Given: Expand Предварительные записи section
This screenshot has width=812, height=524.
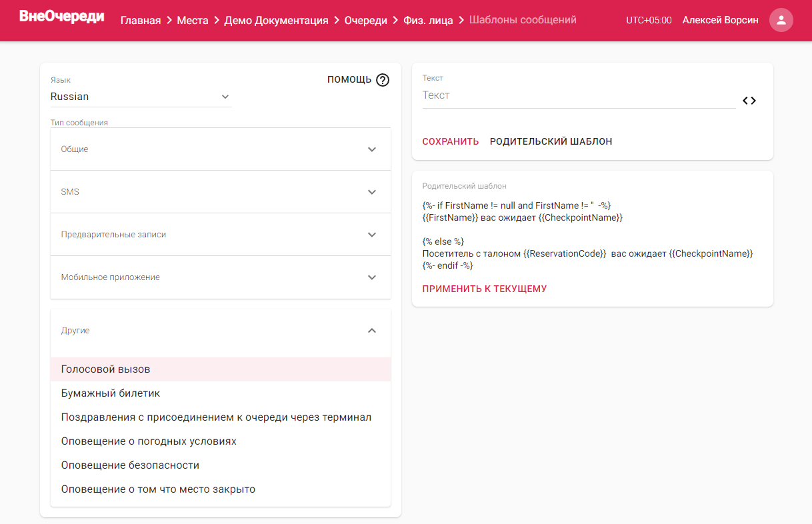Looking at the screenshot, I should click(221, 235).
